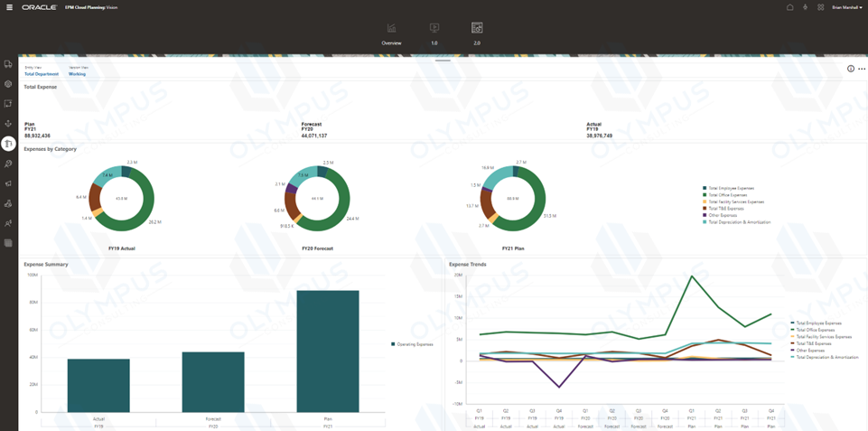The image size is (868, 431).
Task: Open the person search icon in sidebar
Action: [x=8, y=164]
